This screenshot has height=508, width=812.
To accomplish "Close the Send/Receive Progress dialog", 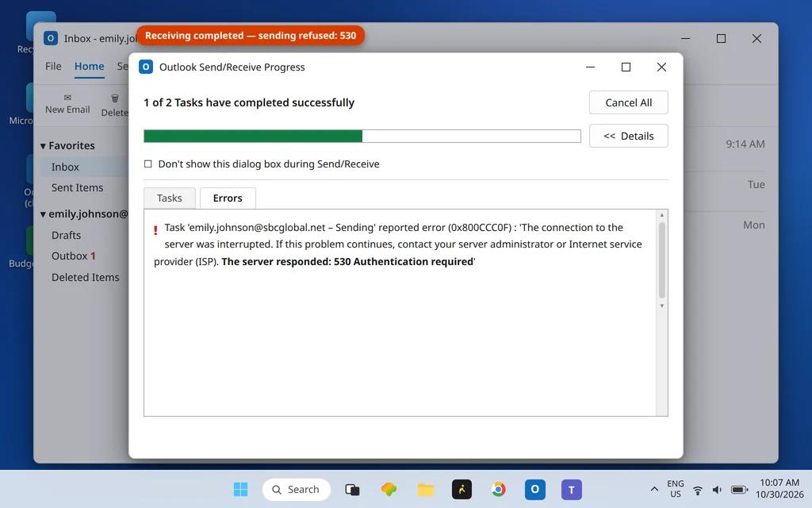I will coord(661,67).
